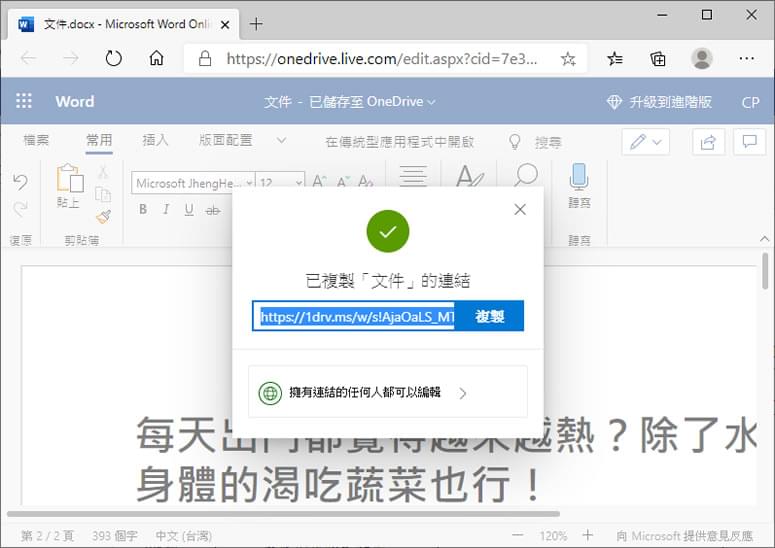The image size is (775, 548).
Task: Click the address bar URL
Action: [x=382, y=59]
